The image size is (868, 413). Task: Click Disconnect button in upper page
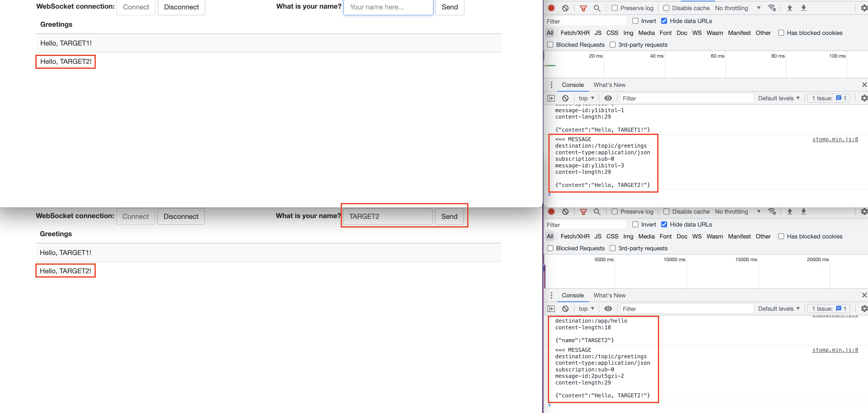point(181,7)
